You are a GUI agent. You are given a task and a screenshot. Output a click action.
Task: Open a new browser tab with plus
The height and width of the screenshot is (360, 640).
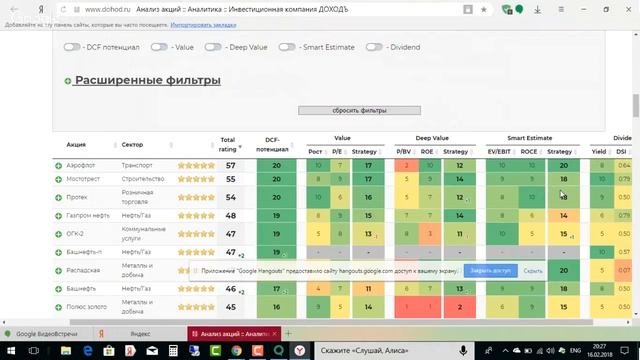(288, 333)
